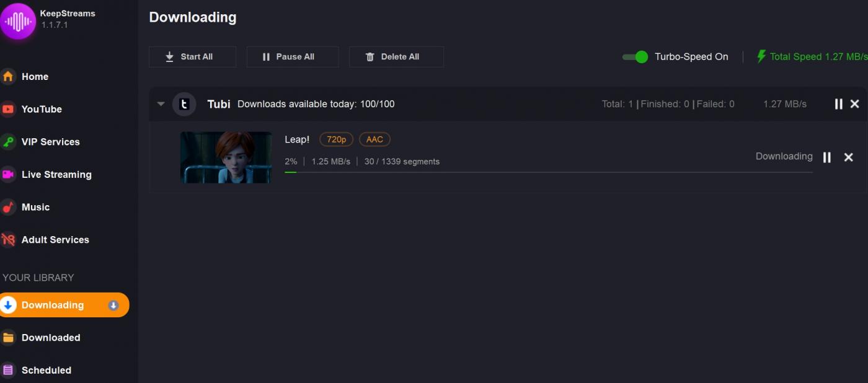Select Downloading in the library
Image resolution: width=868 pixels, height=383 pixels.
pos(64,305)
